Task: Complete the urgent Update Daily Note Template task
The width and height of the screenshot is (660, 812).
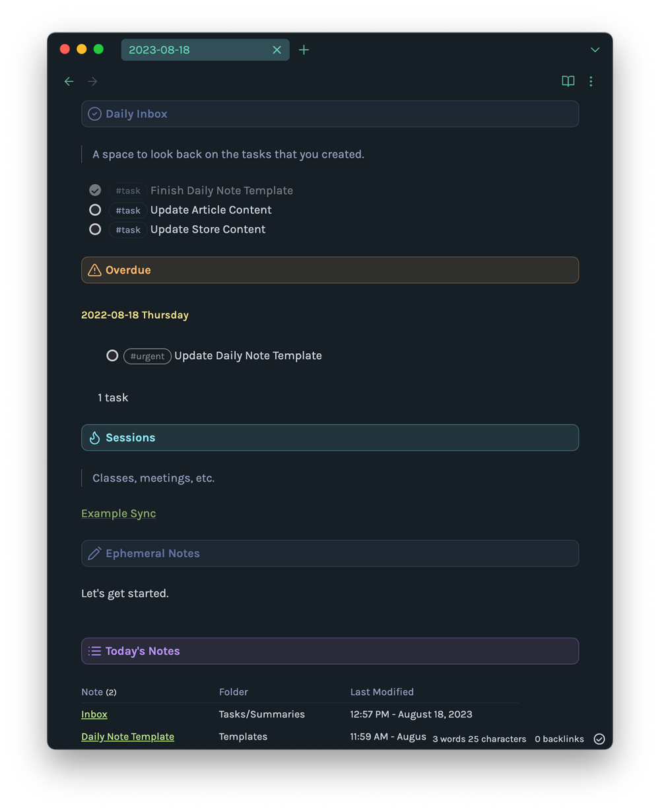Action: point(112,355)
